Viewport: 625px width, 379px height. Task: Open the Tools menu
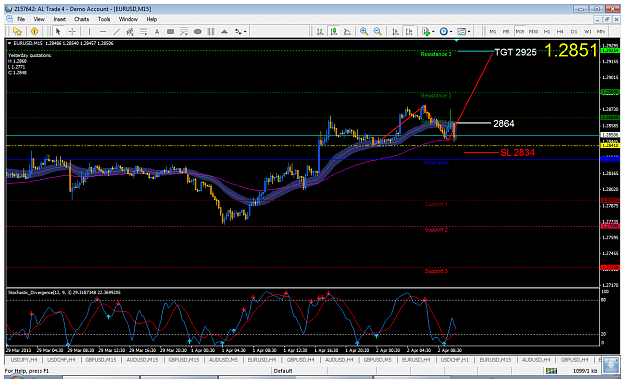click(x=104, y=19)
